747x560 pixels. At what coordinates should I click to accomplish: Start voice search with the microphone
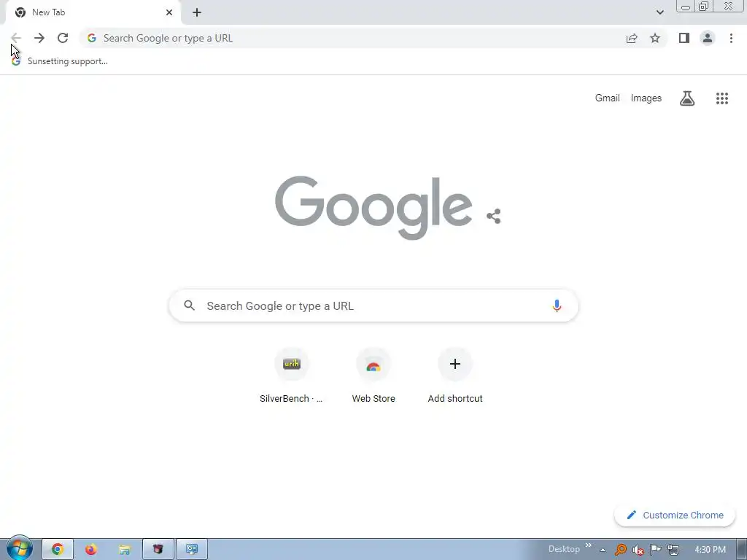click(x=557, y=306)
